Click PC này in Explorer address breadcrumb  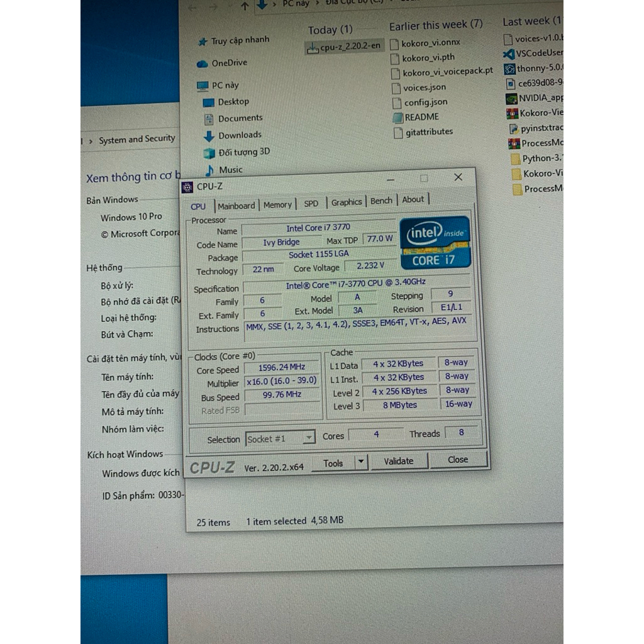[x=296, y=4]
